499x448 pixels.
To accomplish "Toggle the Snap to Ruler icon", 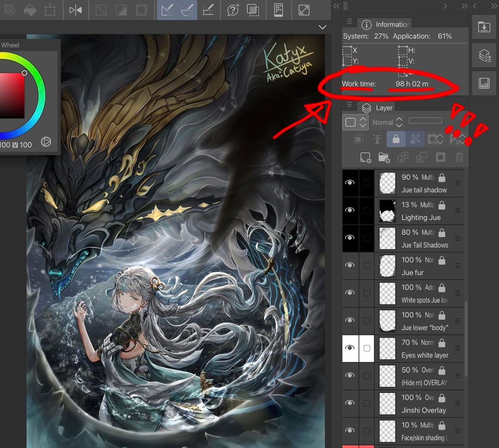I will click(x=167, y=10).
